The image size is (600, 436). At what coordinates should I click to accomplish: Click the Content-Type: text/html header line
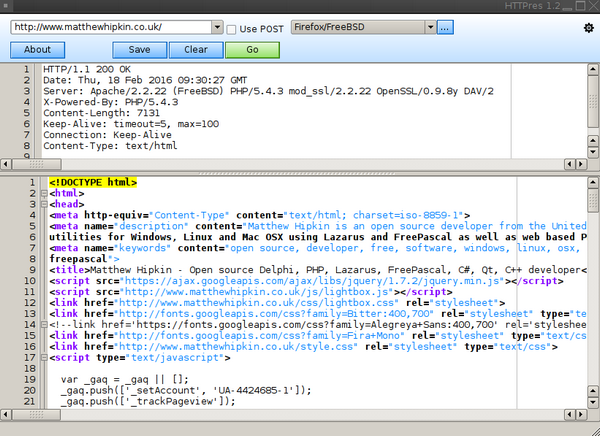(110, 146)
